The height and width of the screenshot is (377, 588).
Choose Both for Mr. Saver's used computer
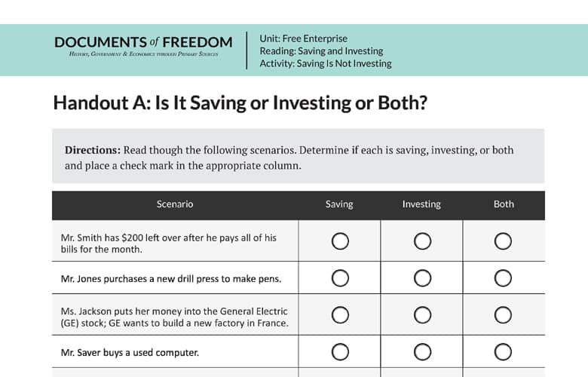tap(503, 351)
